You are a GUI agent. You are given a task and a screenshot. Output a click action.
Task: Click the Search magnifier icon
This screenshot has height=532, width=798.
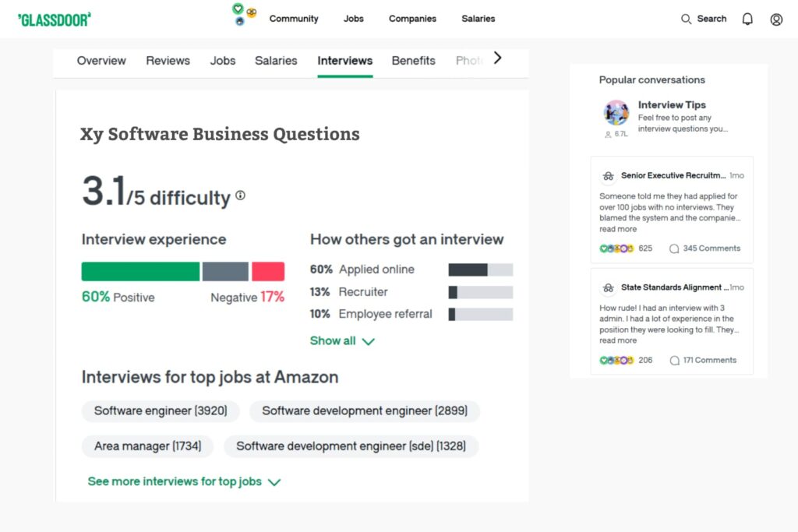click(x=686, y=19)
